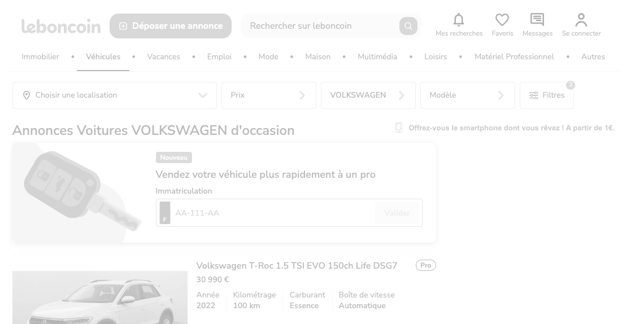Screen dimensions: 644x324
Task: Open the Modèle filter
Action: coord(468,95)
